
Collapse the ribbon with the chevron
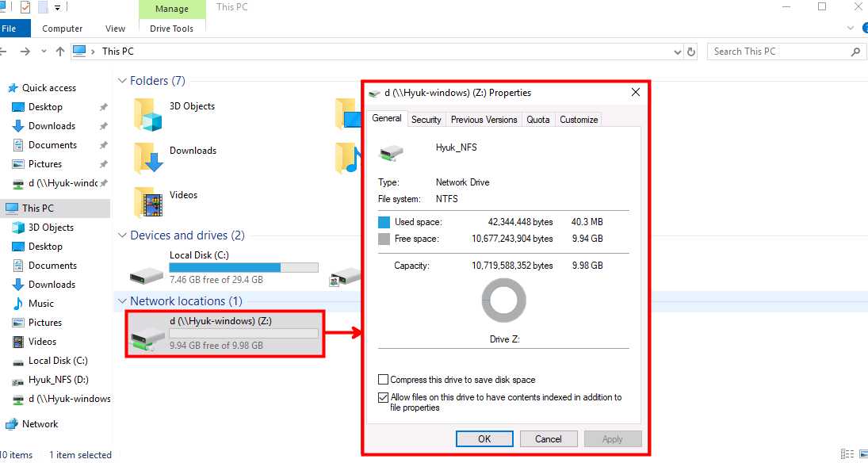click(x=851, y=28)
